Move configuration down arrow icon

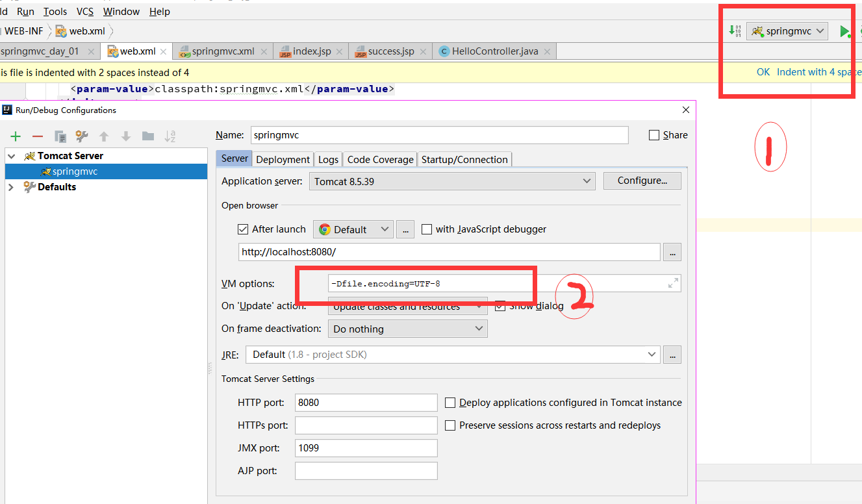(x=126, y=136)
